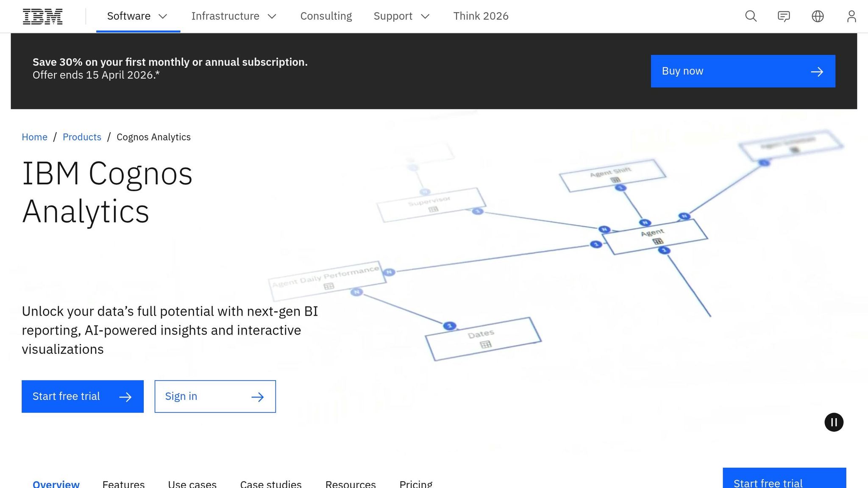This screenshot has height=488, width=868.
Task: Open the search panel
Action: click(x=750, y=16)
